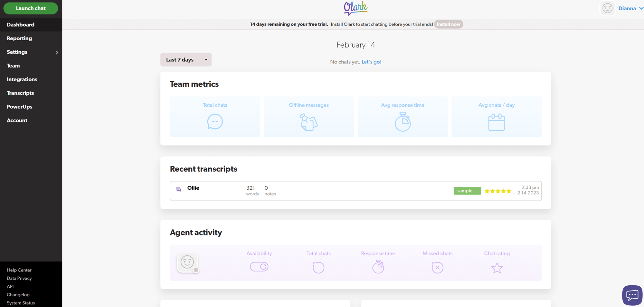Viewport: 644px width, 307px height.
Task: Click the Chat rating star in Agent activity
Action: [x=497, y=268]
